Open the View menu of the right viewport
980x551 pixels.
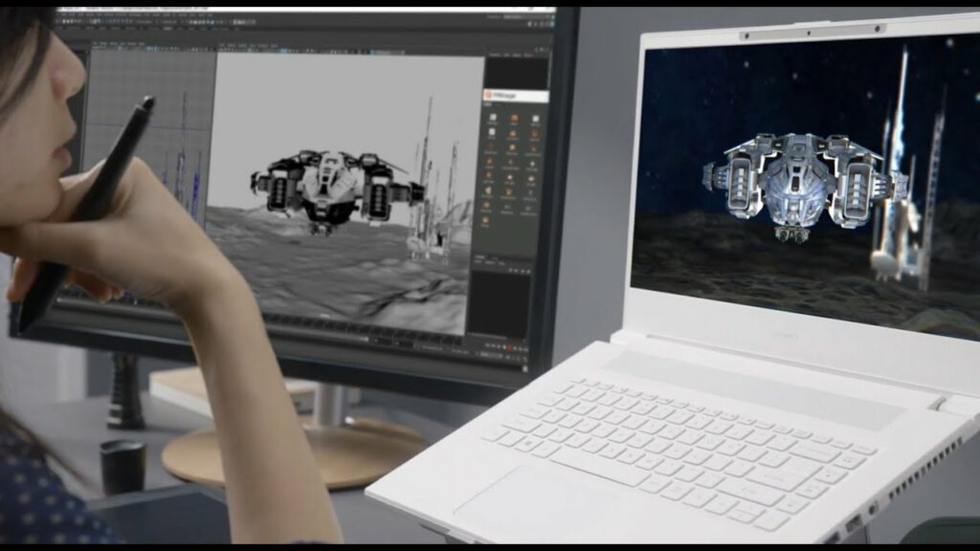point(221,45)
